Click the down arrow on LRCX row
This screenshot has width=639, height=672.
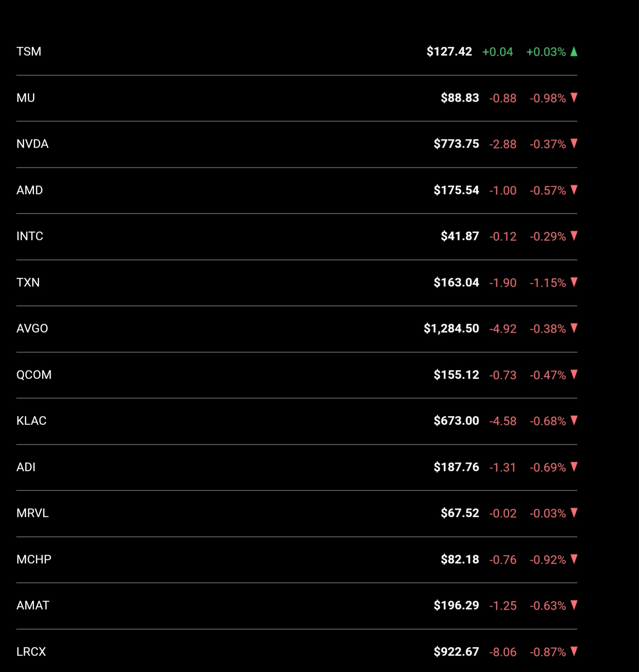(x=574, y=651)
